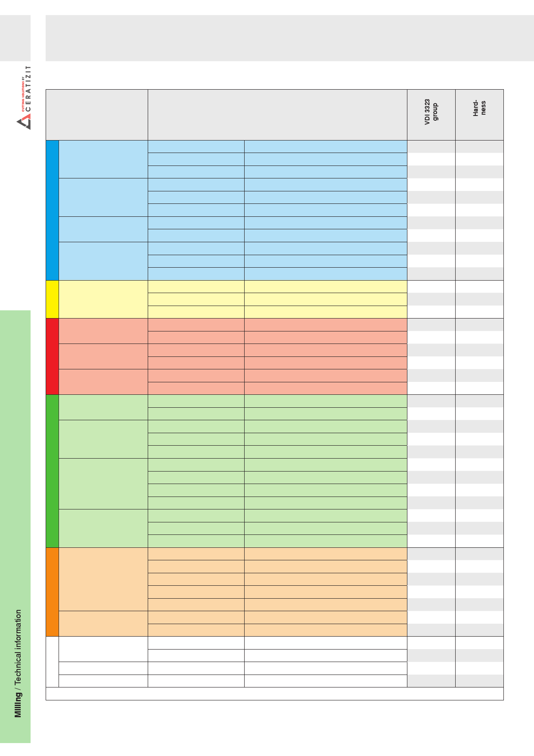Click the red Cutting Solutions tagline
534x756 pixels.
pyautogui.click(x=23, y=94)
